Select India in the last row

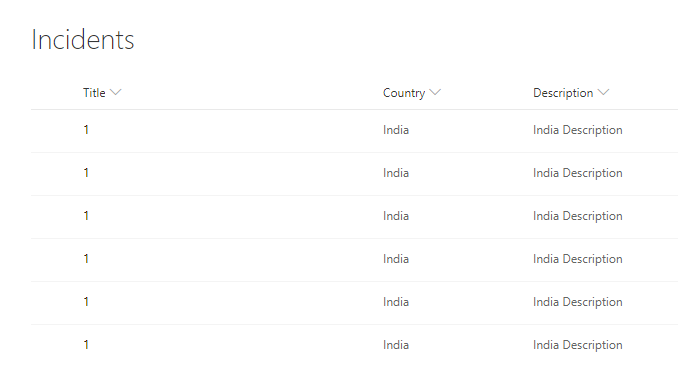point(396,345)
